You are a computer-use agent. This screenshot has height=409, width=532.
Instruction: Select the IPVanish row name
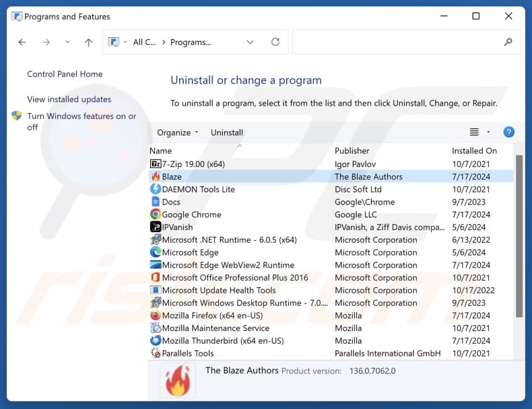pyautogui.click(x=177, y=227)
